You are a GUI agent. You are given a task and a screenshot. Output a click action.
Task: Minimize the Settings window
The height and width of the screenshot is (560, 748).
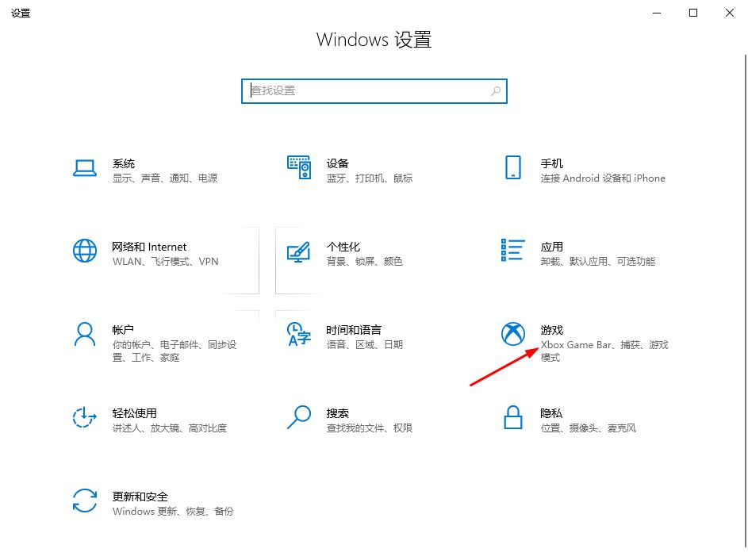pyautogui.click(x=656, y=13)
